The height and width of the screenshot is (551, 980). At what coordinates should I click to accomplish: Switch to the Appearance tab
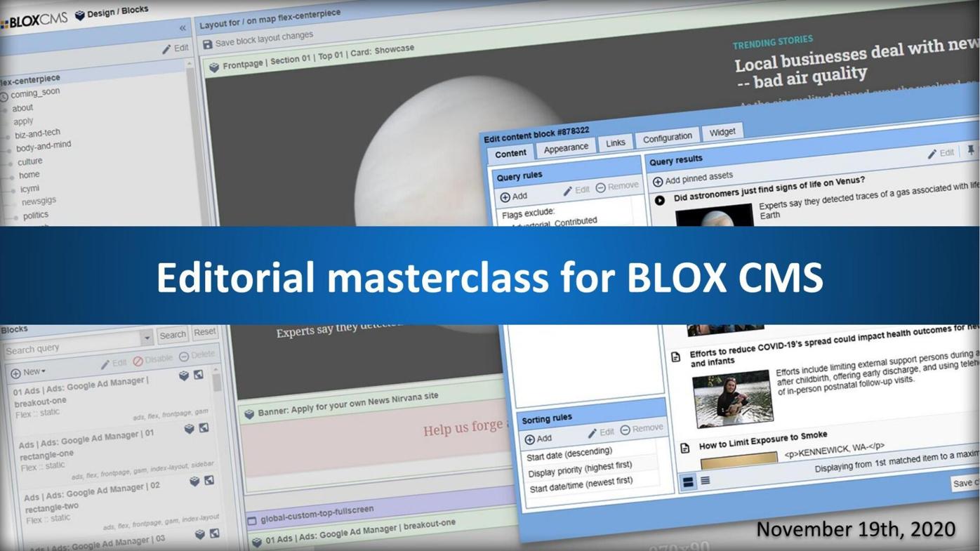tap(566, 148)
